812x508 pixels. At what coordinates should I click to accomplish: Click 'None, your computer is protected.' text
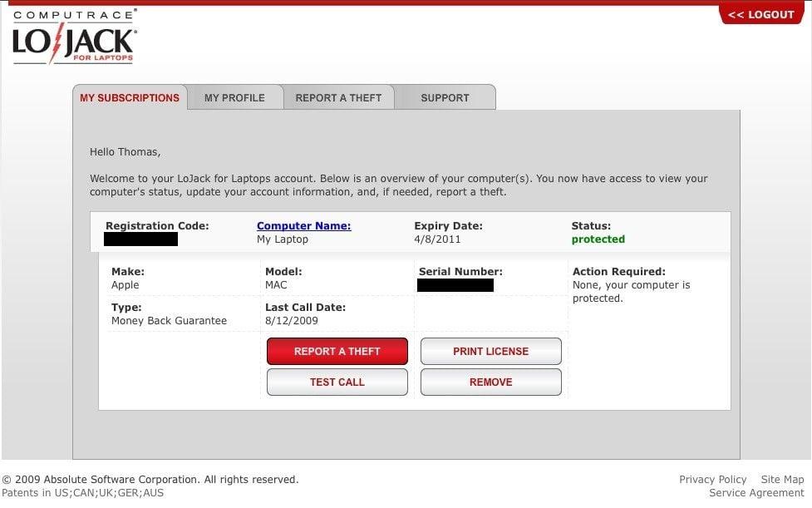(632, 292)
